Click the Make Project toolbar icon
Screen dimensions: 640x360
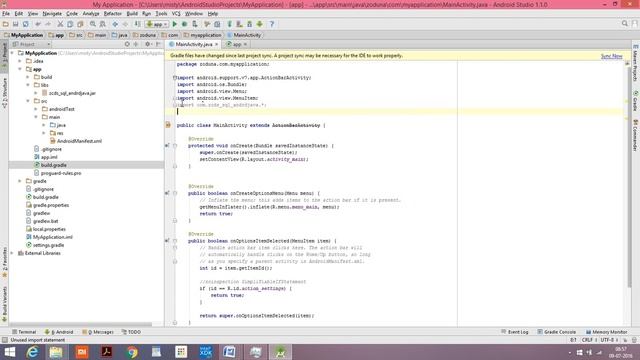click(x=138, y=24)
